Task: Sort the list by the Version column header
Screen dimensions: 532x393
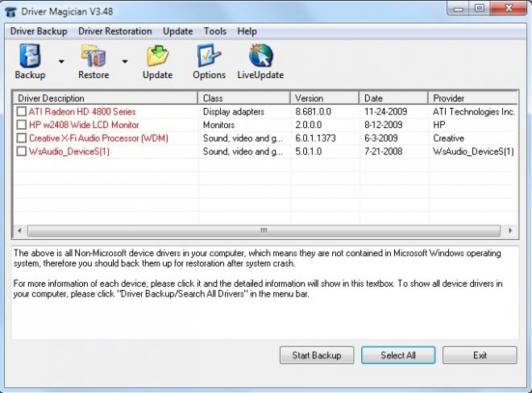Action: tap(324, 98)
